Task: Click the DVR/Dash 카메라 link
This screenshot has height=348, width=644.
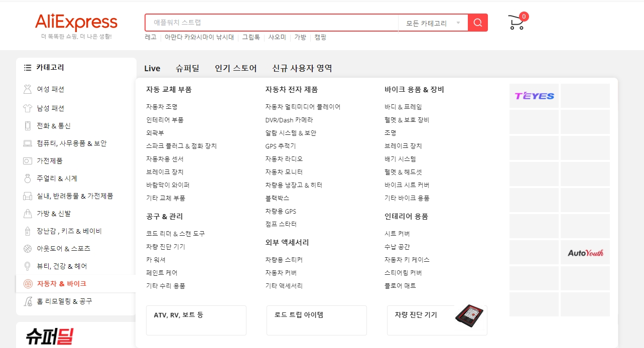Action: [288, 120]
